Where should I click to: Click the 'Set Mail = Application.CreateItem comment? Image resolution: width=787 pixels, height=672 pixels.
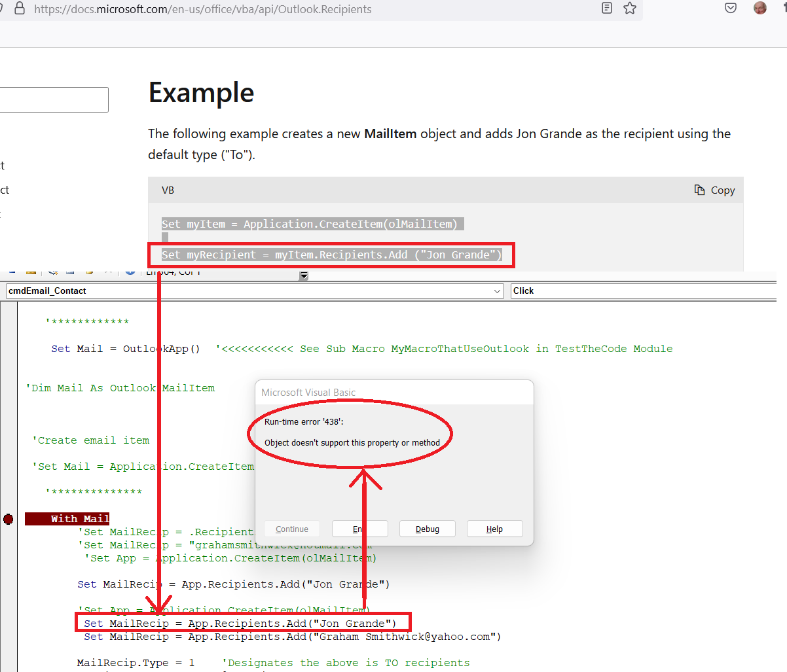point(143,467)
